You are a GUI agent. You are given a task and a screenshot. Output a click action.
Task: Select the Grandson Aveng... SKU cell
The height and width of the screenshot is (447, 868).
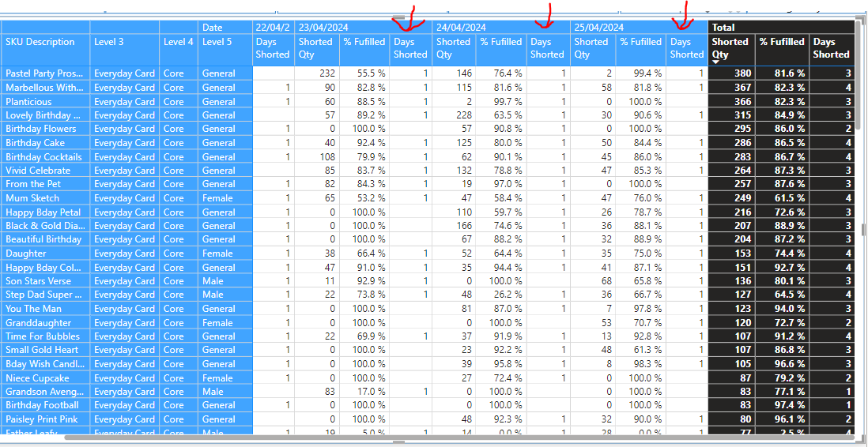pos(45,391)
